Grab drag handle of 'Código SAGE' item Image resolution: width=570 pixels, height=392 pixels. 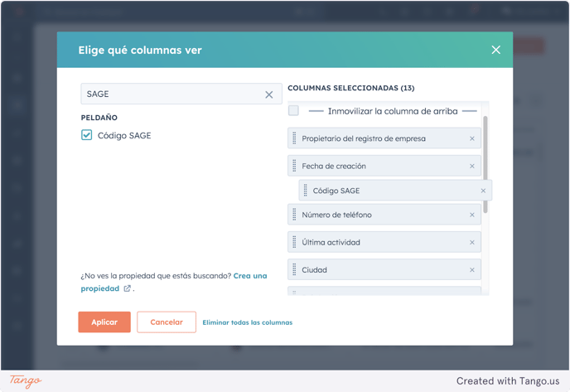306,190
